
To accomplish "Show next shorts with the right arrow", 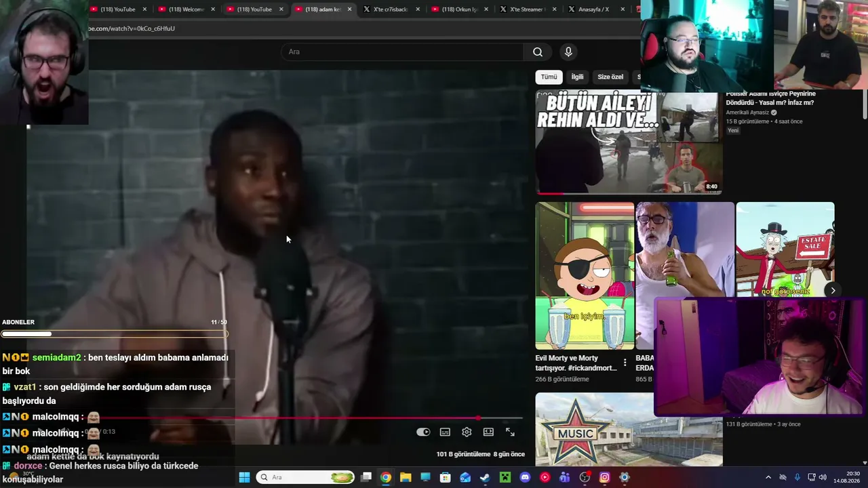I will tap(833, 291).
